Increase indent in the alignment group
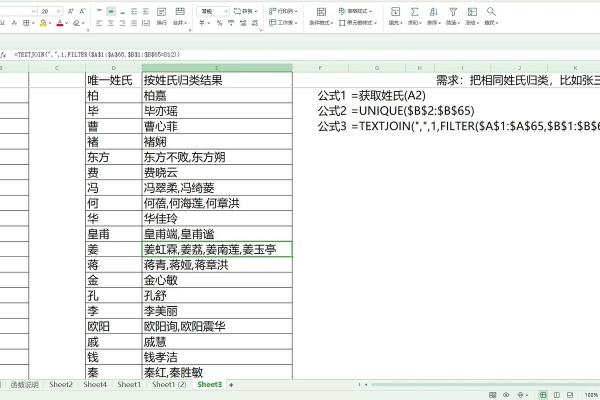Image resolution: width=600 pixels, height=400 pixels. point(146,11)
